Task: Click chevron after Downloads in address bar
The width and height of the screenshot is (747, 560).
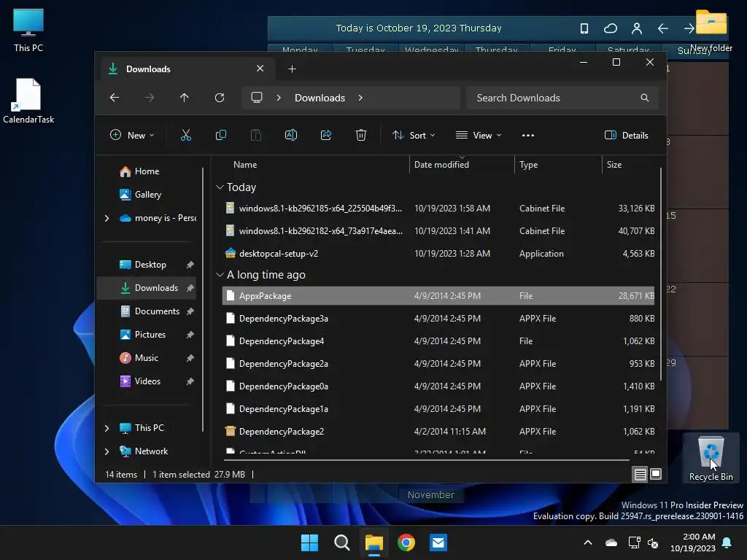Action: click(x=360, y=98)
